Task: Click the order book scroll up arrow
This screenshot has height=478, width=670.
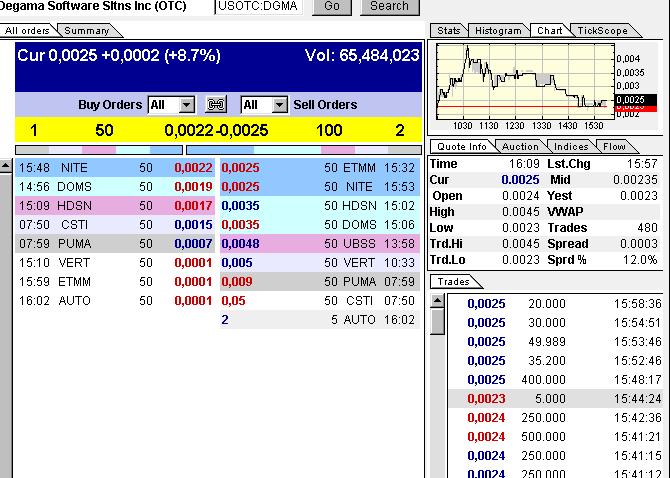Action: (x=6, y=166)
